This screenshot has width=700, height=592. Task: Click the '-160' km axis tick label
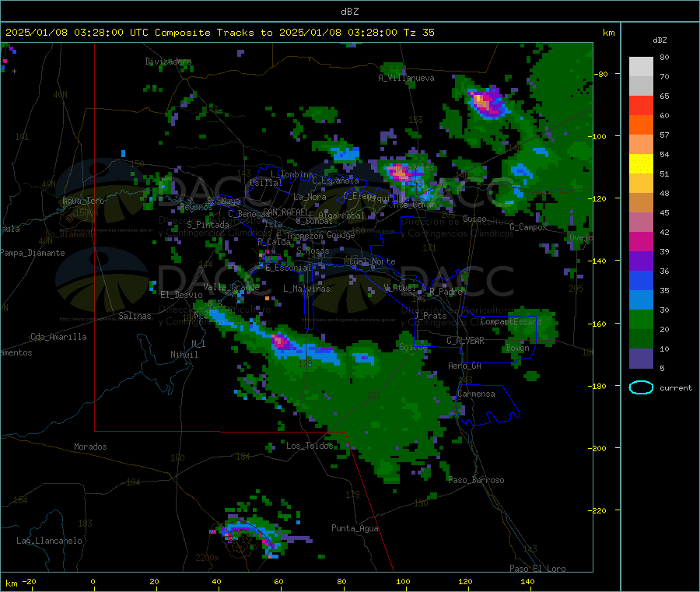(x=599, y=324)
